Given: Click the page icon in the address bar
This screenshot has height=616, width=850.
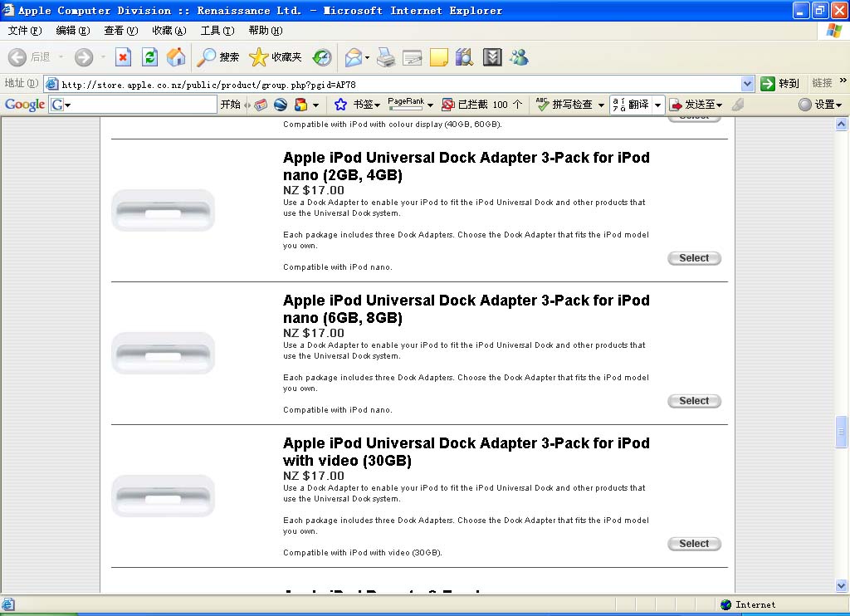Looking at the screenshot, I should (52, 84).
